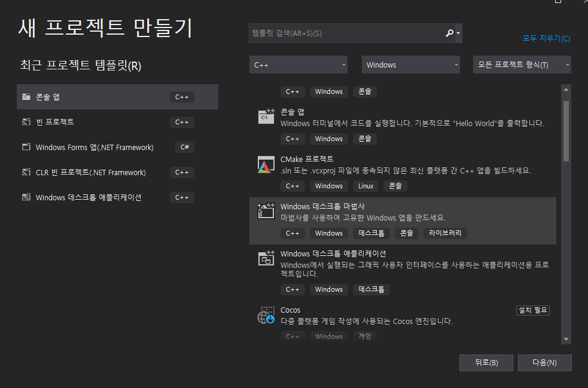Select Windows 데스크톱 마법사 title
This screenshot has width=588, height=388.
point(322,206)
